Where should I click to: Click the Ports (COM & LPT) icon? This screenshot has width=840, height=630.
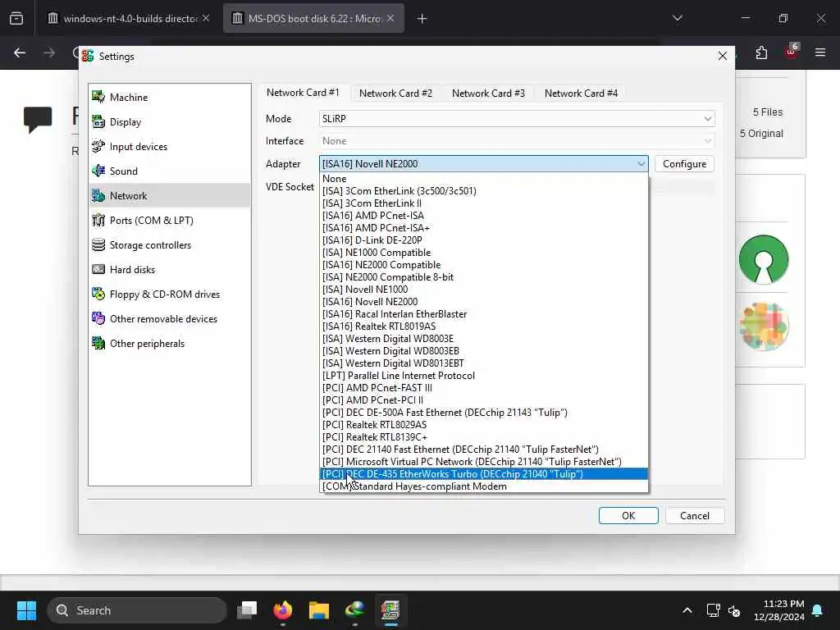tap(98, 220)
